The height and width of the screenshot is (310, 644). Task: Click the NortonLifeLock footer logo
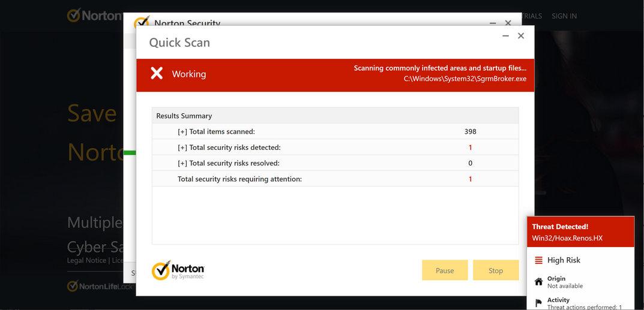100,286
